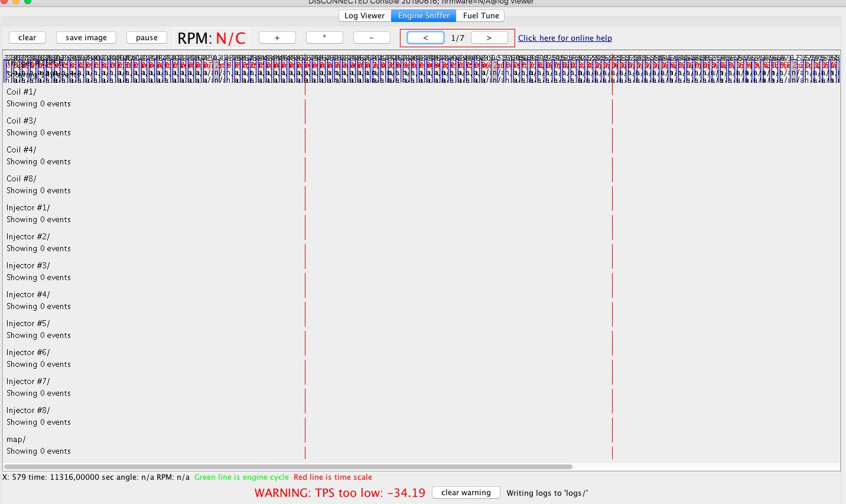
Task: Click the Writing logs to 'logs/' status
Action: [x=547, y=493]
